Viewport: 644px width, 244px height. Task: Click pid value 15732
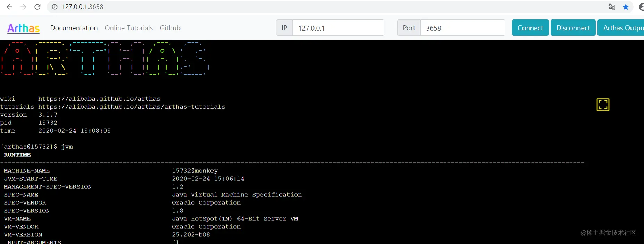tap(48, 123)
